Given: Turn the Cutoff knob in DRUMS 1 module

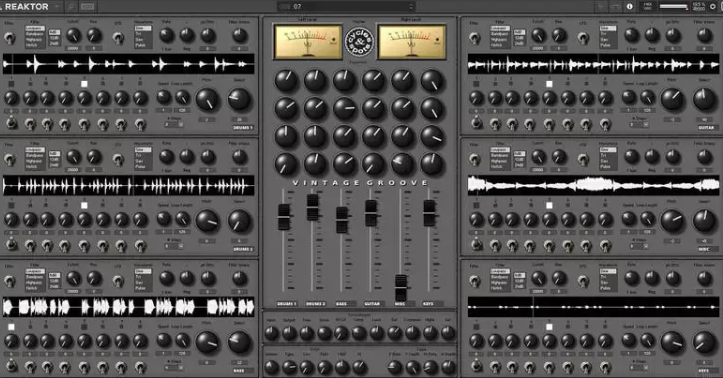Looking at the screenshot, I should pos(73,35).
